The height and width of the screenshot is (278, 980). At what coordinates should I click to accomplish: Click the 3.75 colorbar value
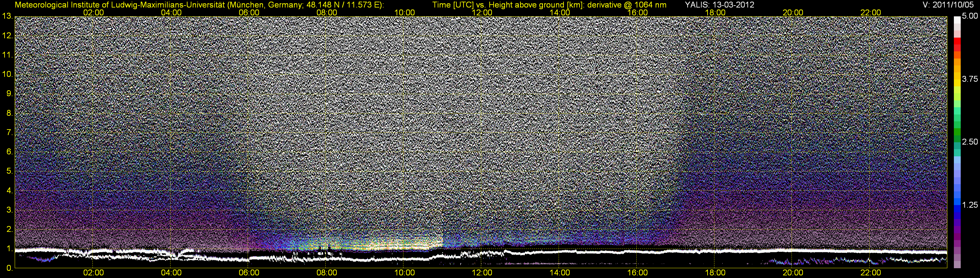(x=970, y=79)
